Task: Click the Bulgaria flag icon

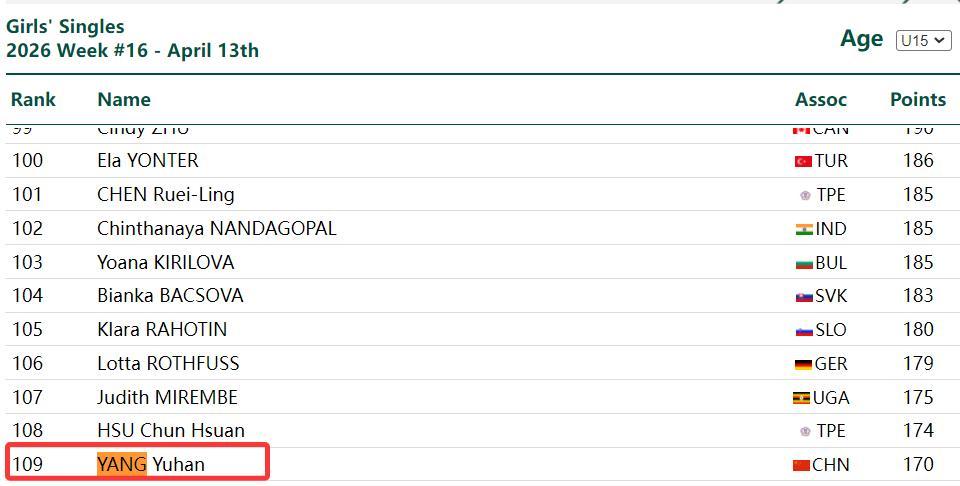Action: (x=804, y=263)
